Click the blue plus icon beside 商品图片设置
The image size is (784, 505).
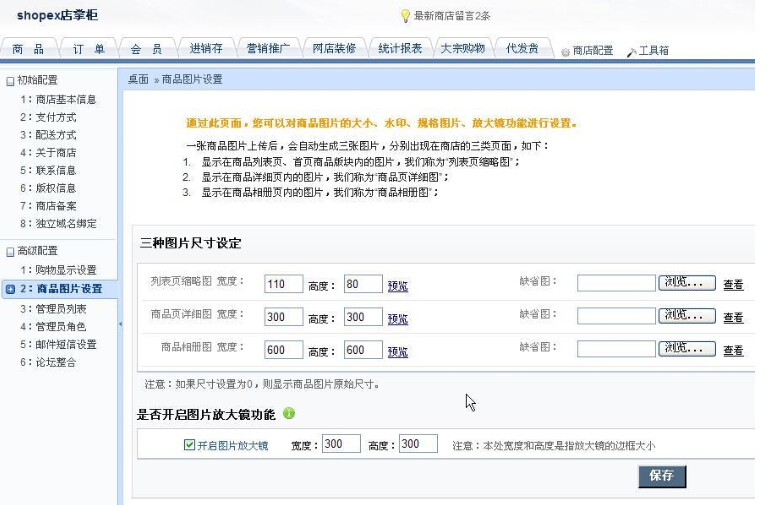pyautogui.click(x=10, y=289)
